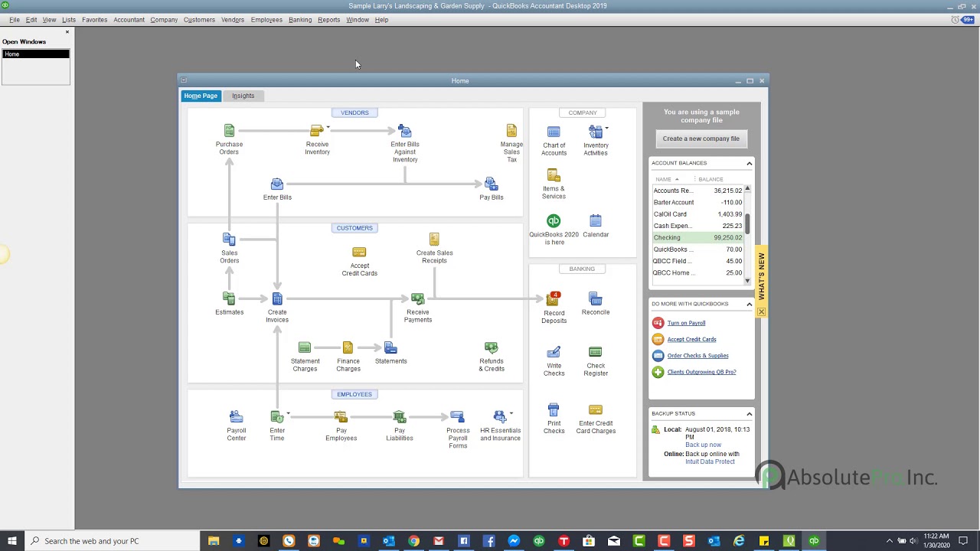The width and height of the screenshot is (980, 551).
Task: Open Pay Bills icon
Action: tap(491, 184)
